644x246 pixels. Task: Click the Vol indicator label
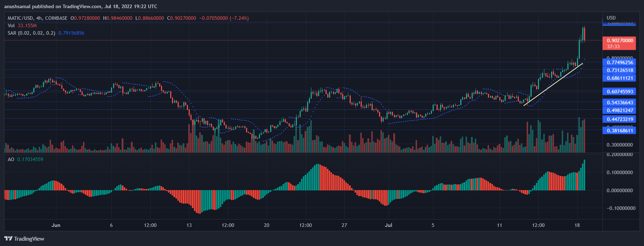pos(11,25)
